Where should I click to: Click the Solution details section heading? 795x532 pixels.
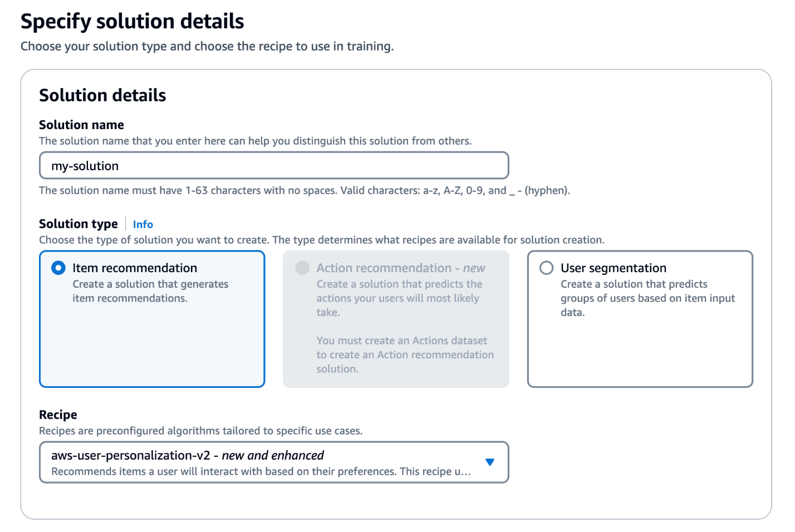[102, 95]
